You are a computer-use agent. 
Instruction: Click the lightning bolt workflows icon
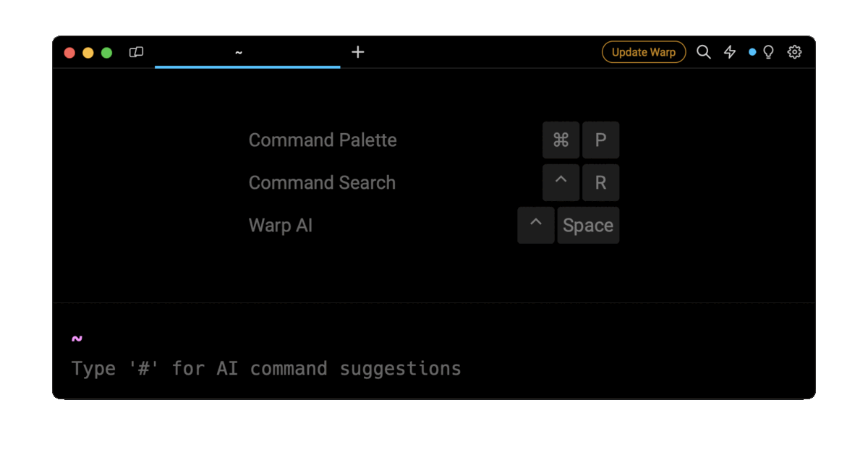729,51
